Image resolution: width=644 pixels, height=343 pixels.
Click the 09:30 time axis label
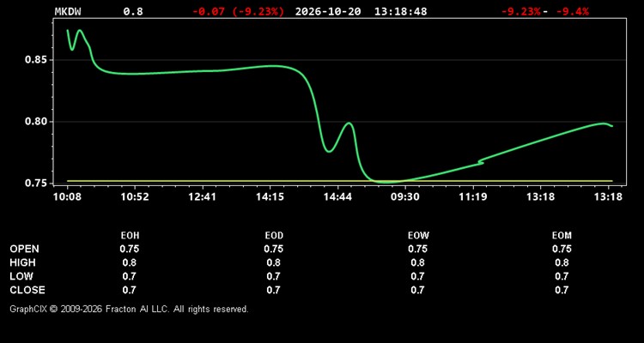tap(405, 197)
